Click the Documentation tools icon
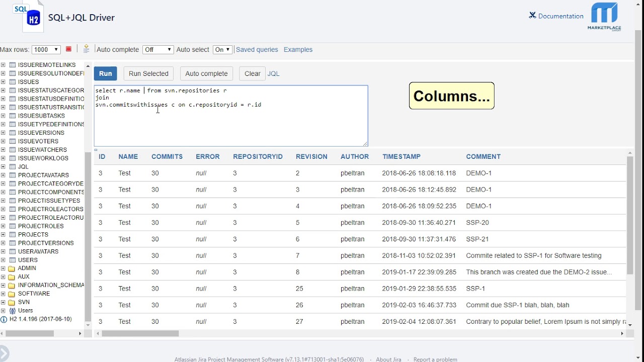The width and height of the screenshot is (644, 362). (532, 16)
